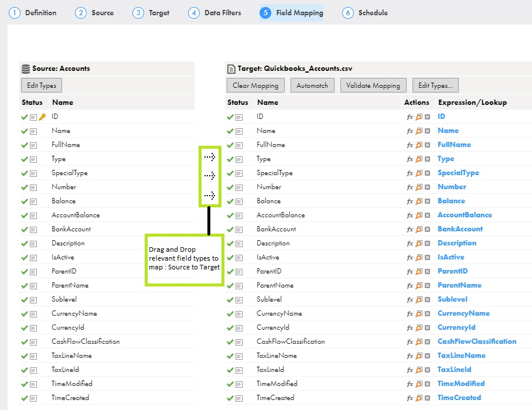The width and height of the screenshot is (532, 410).
Task: Click data type icon for target Balance
Action: coord(239,201)
